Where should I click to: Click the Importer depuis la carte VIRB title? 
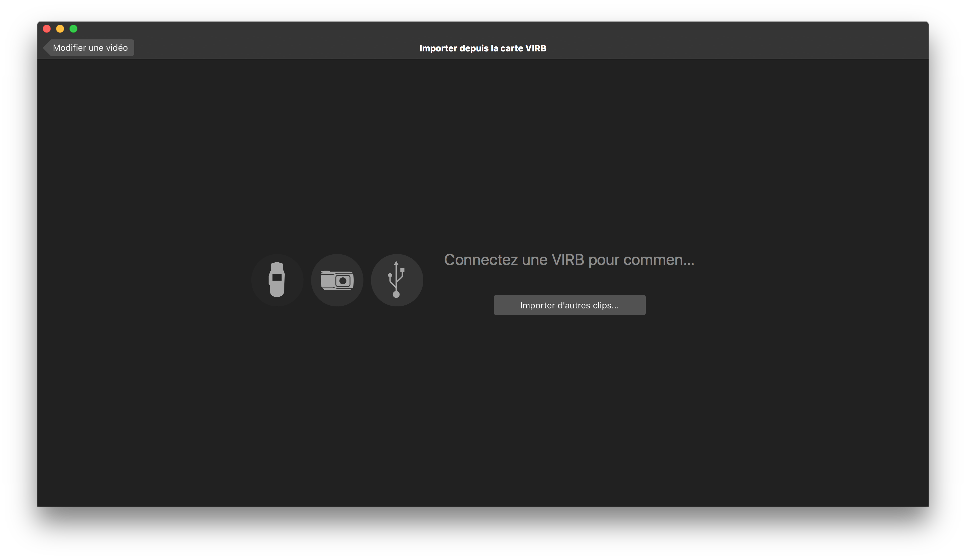pyautogui.click(x=483, y=48)
